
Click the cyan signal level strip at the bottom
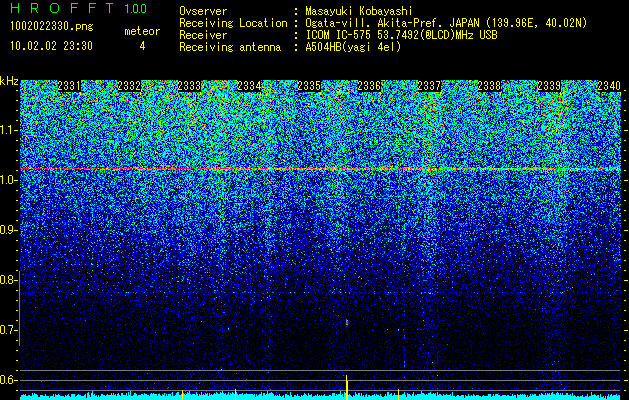321,397
